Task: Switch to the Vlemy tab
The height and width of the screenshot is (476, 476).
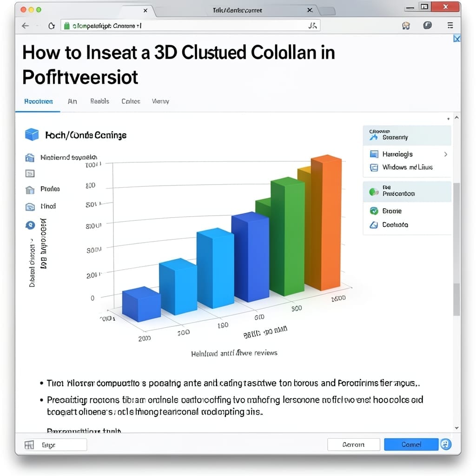Action: pos(160,101)
